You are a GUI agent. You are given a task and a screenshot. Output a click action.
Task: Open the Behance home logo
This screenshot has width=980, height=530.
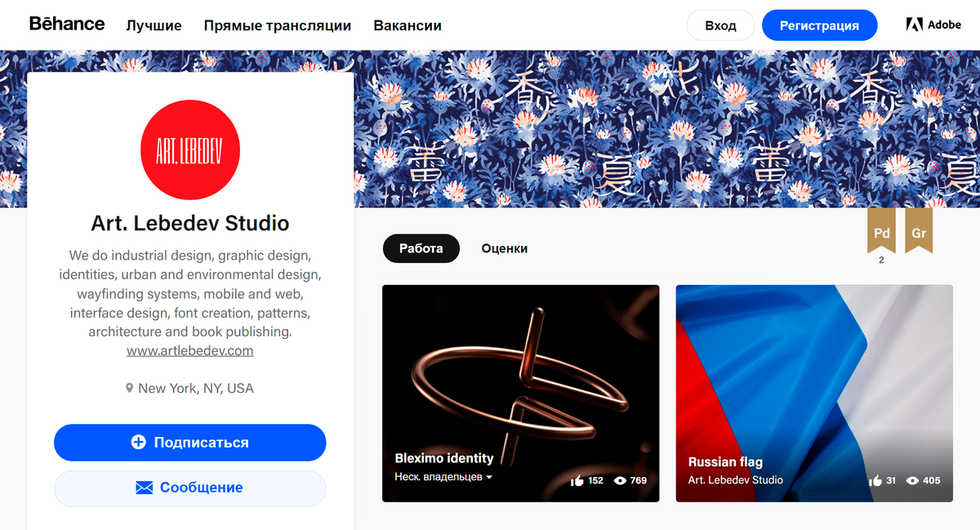coord(67,24)
